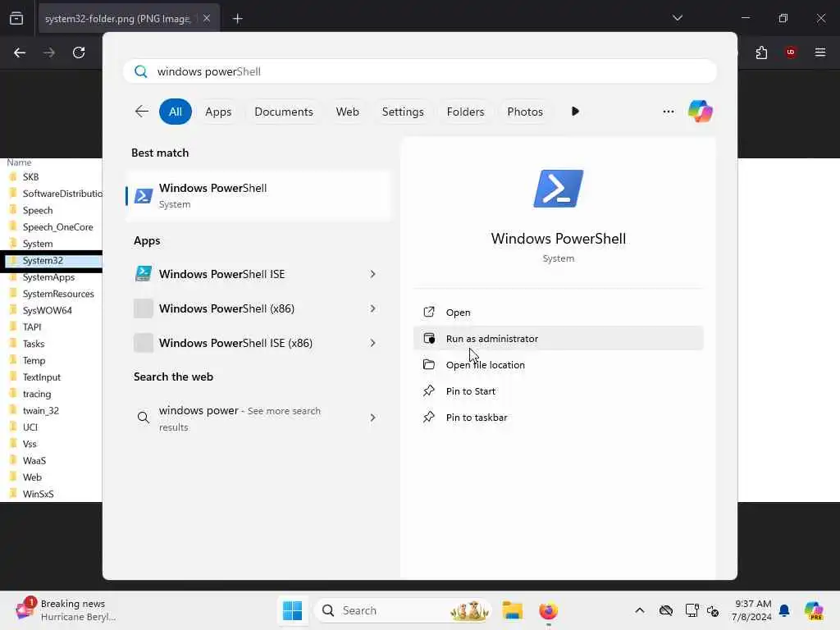Open Breaking news widget on taskbar
The height and width of the screenshot is (630, 840).
click(67, 610)
